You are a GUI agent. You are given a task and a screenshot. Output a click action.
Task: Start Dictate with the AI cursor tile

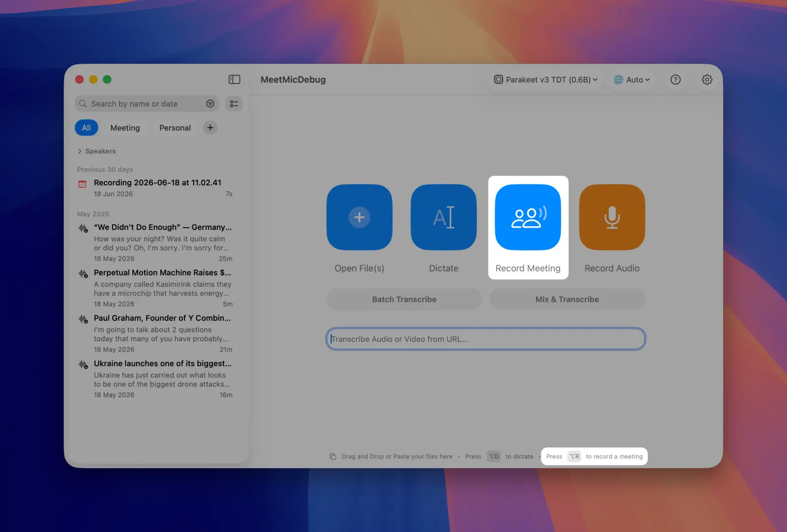point(444,217)
